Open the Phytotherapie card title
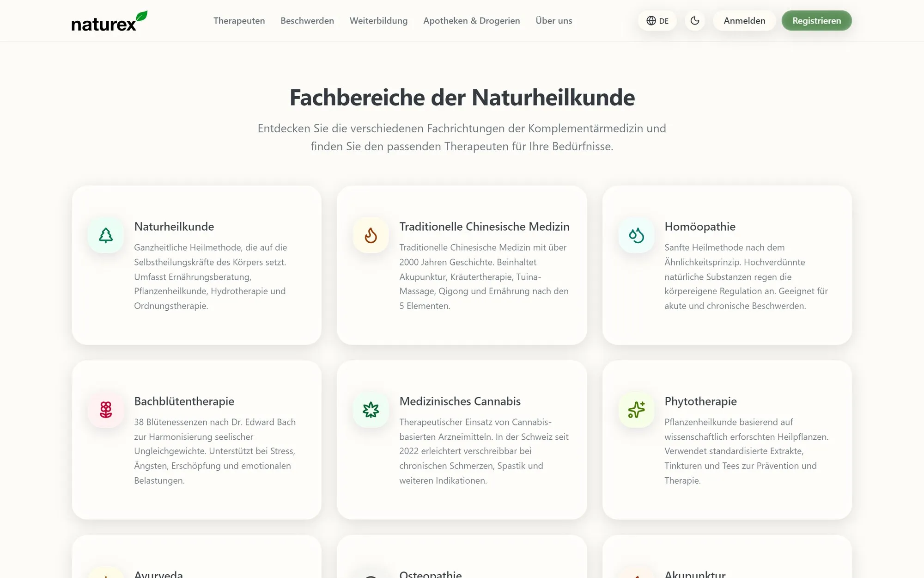The width and height of the screenshot is (924, 578). (x=700, y=401)
